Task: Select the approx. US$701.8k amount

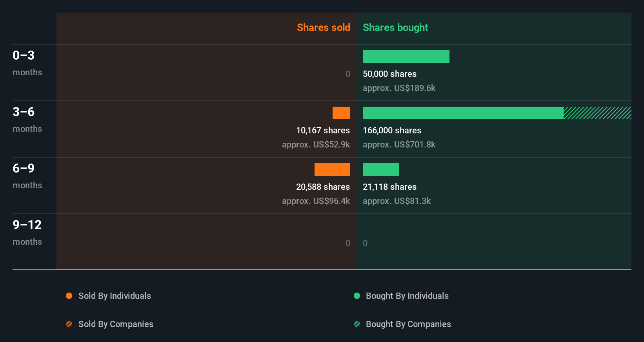Action: click(399, 145)
